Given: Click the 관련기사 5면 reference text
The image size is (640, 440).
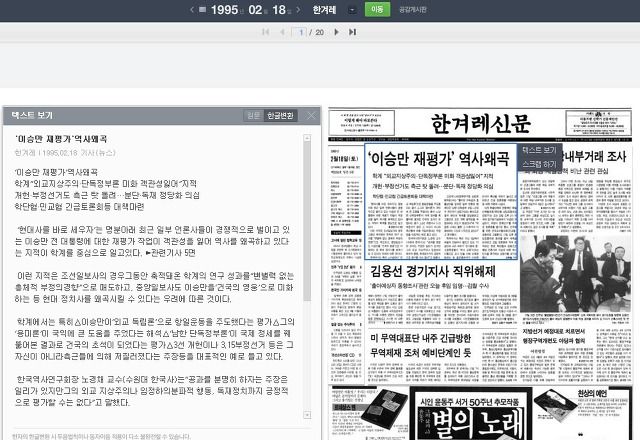Looking at the screenshot, I should point(173,253).
